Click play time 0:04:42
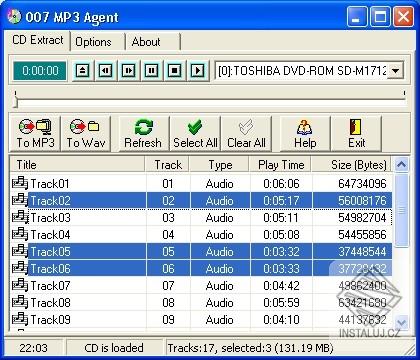This screenshot has height=360, width=420. pos(281,286)
